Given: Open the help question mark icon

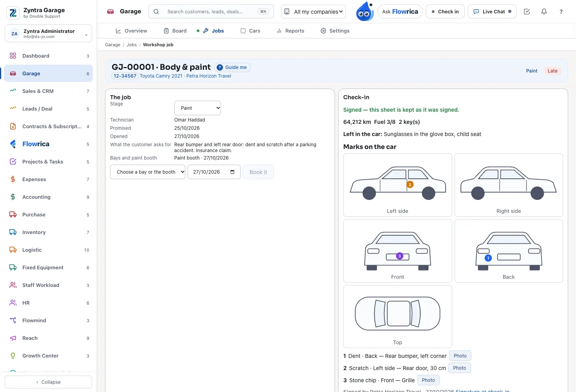Looking at the screenshot, I should [x=561, y=12].
